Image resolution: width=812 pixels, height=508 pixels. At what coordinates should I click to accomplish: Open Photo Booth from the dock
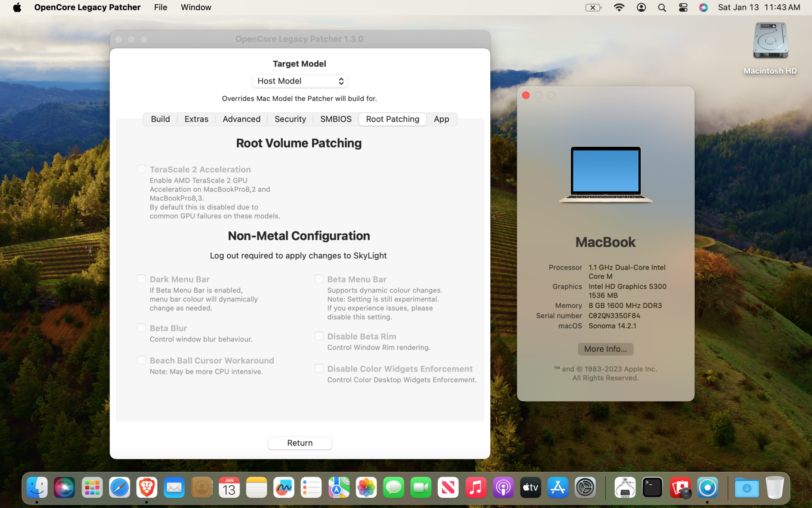680,487
